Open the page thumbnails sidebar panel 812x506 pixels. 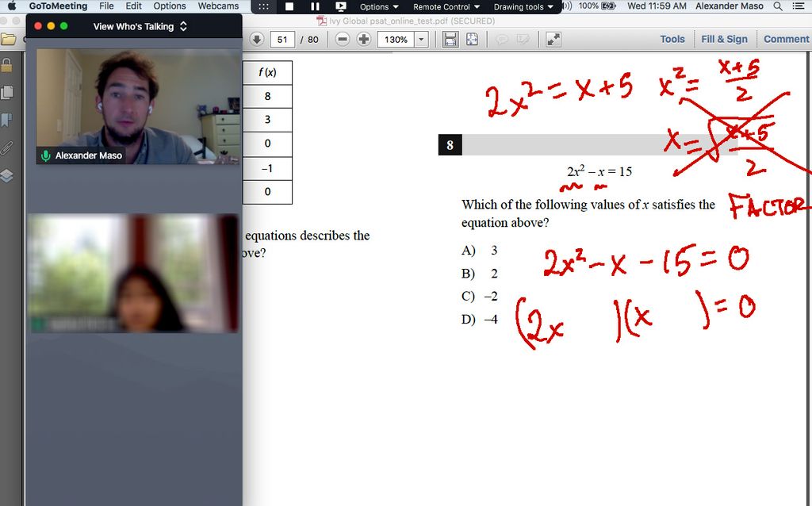[7, 92]
